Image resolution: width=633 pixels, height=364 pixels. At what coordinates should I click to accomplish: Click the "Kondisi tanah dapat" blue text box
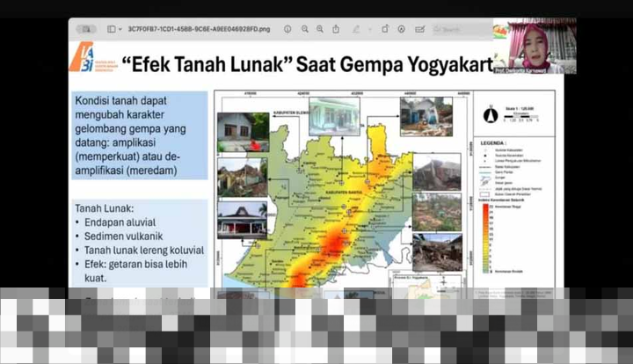139,135
